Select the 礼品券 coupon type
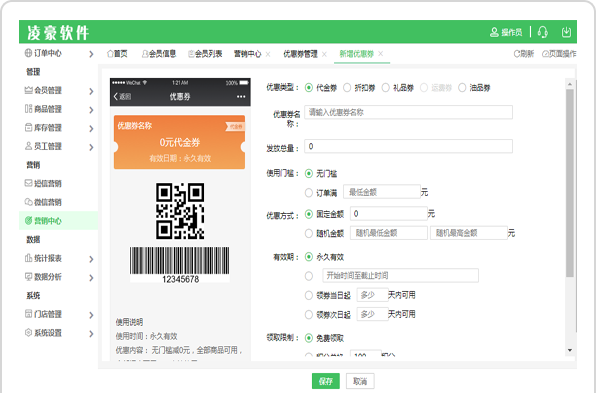Viewport: 596px width, 393px height. 385,88
